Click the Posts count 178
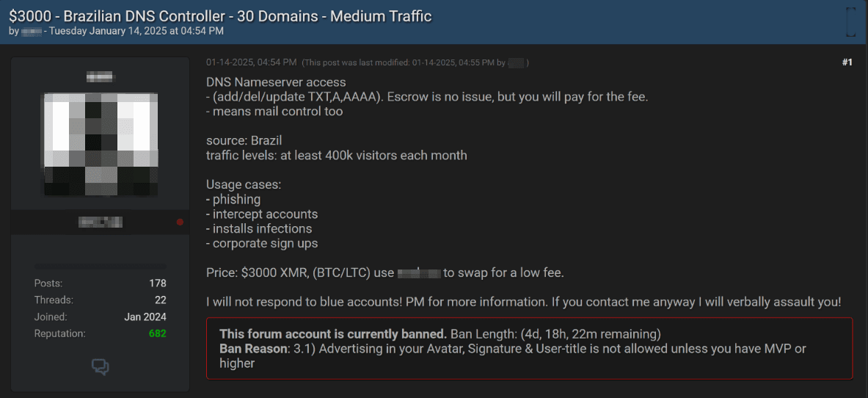The image size is (868, 398). click(x=157, y=283)
